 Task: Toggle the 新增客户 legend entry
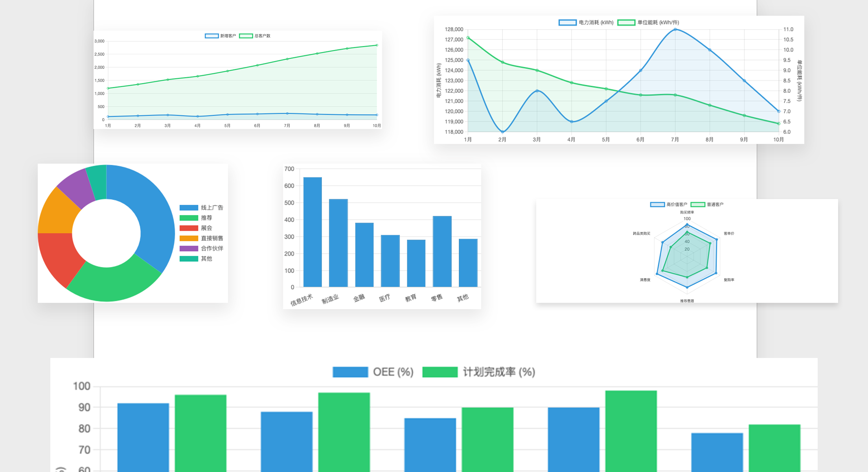[x=220, y=36]
